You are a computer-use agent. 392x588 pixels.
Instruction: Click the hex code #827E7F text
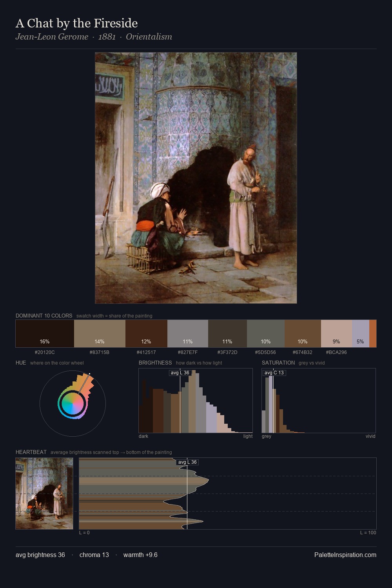coord(188,352)
